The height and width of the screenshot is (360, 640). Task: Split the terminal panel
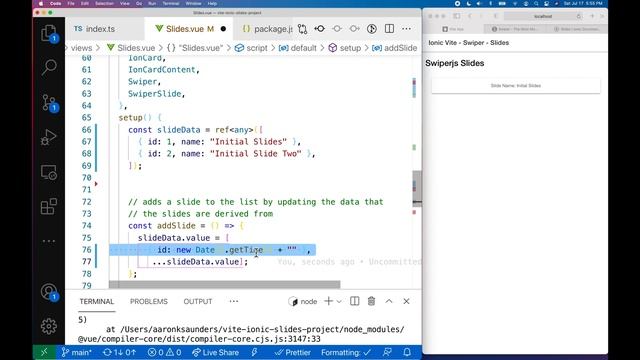[x=354, y=301]
